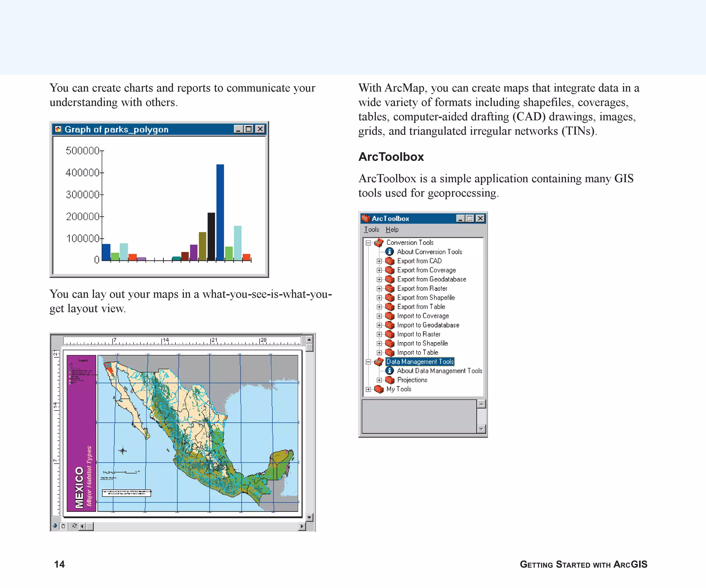Open the Tools menu in ArcToolbox

click(x=372, y=229)
